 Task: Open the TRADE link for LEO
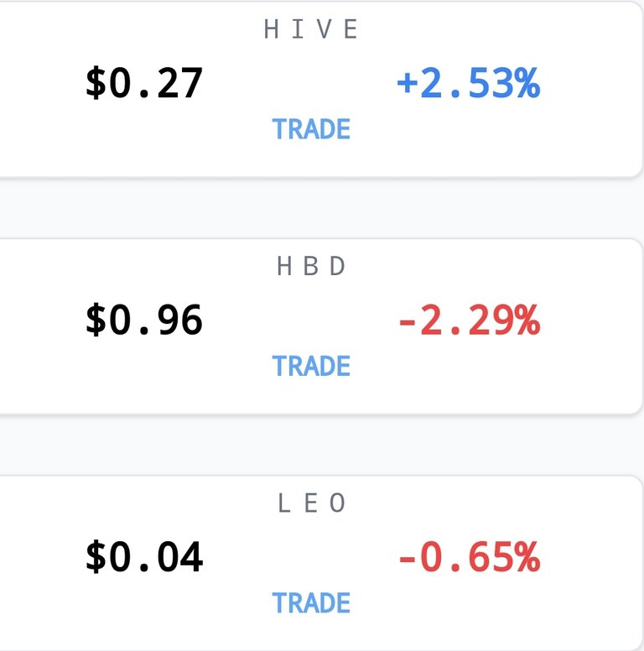pyautogui.click(x=311, y=603)
